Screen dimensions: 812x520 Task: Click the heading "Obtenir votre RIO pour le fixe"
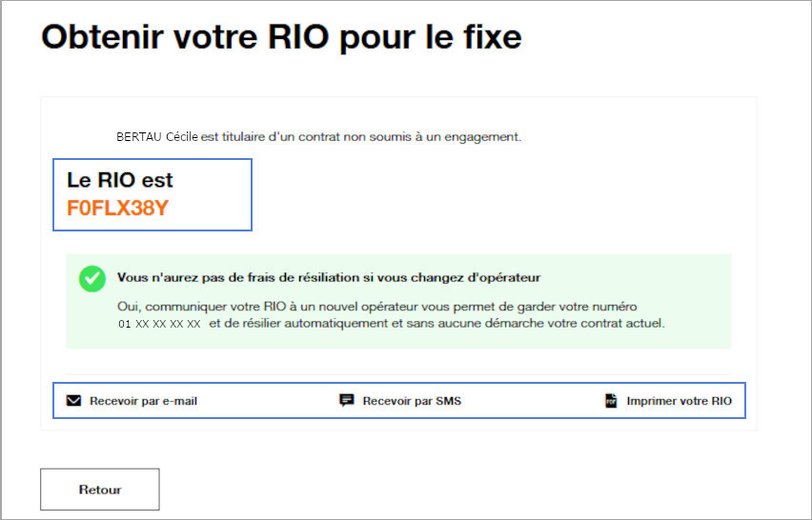(281, 38)
